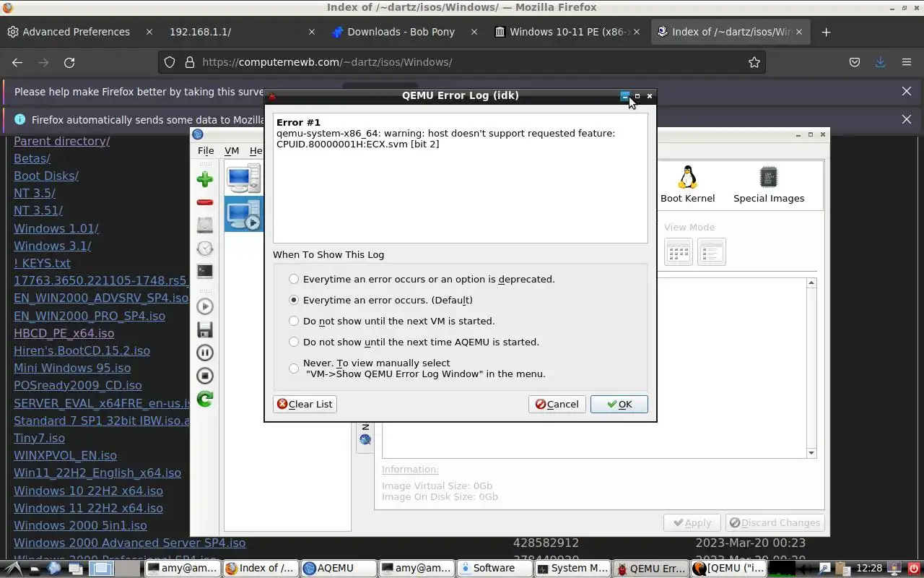Image resolution: width=924 pixels, height=578 pixels.
Task: Switch View Mode to list view
Action: pyautogui.click(x=712, y=252)
